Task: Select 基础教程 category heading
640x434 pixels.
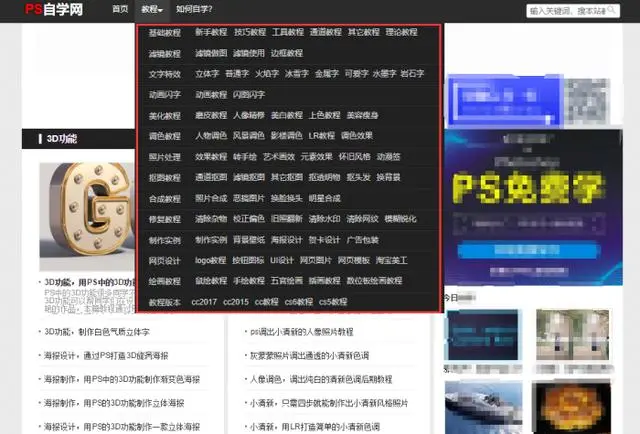Action: coord(164,33)
